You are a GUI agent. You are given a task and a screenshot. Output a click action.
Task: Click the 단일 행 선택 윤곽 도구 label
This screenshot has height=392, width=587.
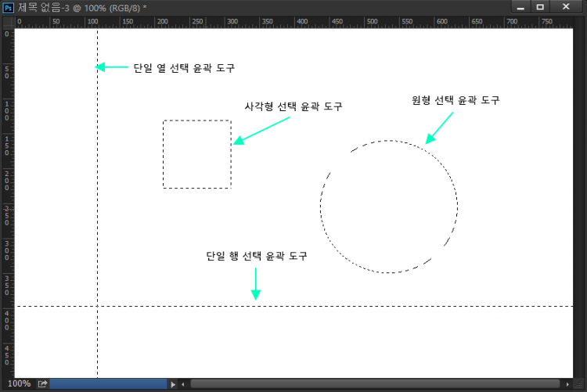(x=256, y=256)
